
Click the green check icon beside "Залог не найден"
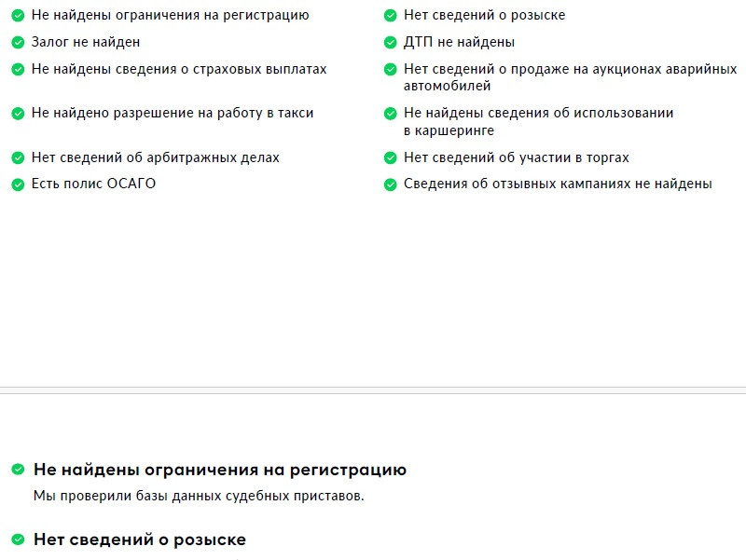[x=17, y=42]
